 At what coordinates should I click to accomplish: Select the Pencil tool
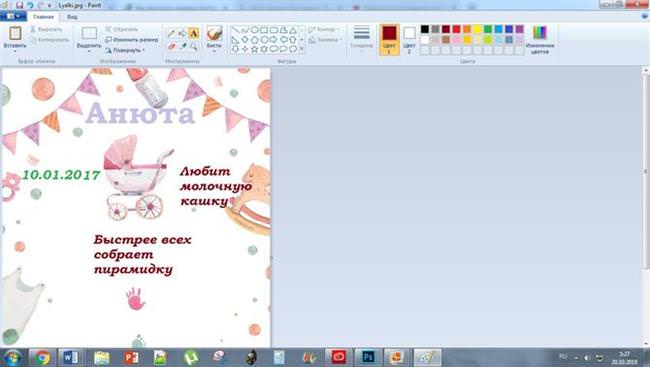pyautogui.click(x=171, y=34)
